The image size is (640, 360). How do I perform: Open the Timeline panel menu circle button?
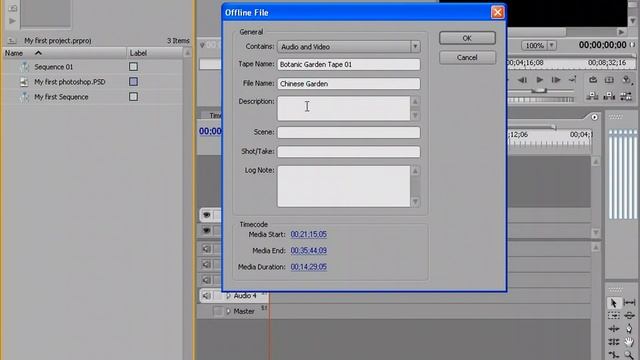click(595, 117)
